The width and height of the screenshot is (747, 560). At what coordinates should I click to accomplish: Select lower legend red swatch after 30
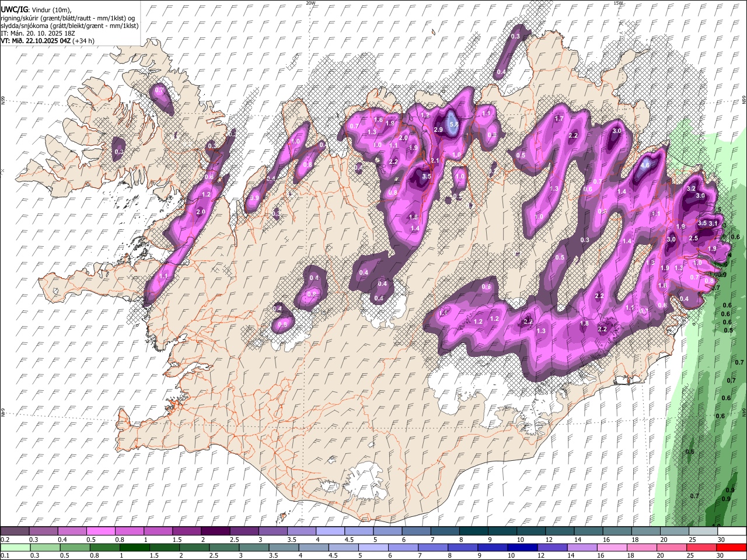coord(732,547)
